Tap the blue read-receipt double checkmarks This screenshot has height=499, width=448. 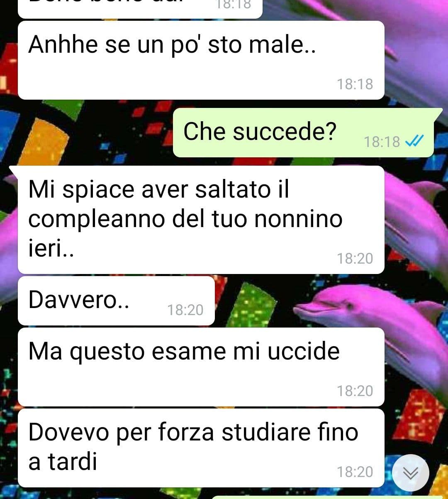pos(414,142)
